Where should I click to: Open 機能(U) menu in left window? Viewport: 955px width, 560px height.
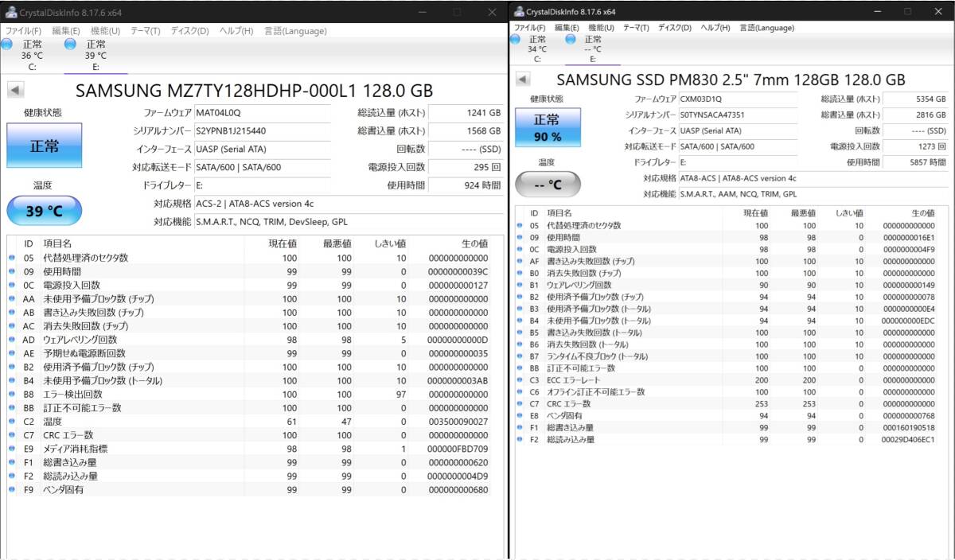(x=105, y=31)
